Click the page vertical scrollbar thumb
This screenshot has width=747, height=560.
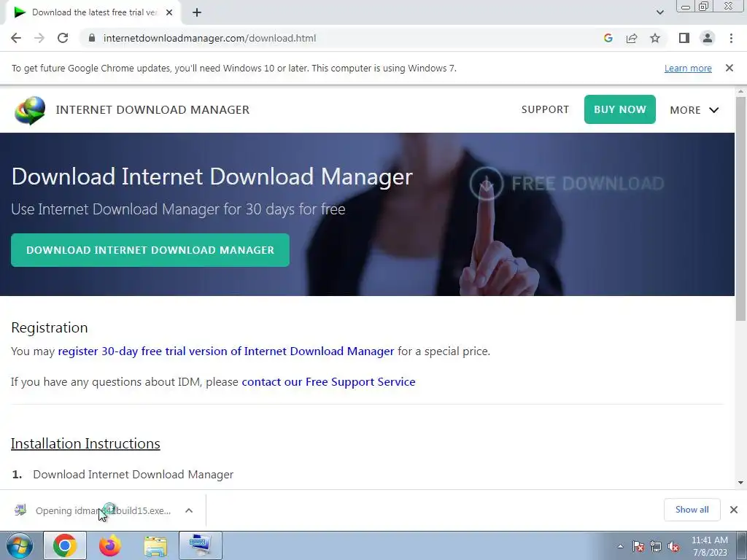[x=740, y=209]
